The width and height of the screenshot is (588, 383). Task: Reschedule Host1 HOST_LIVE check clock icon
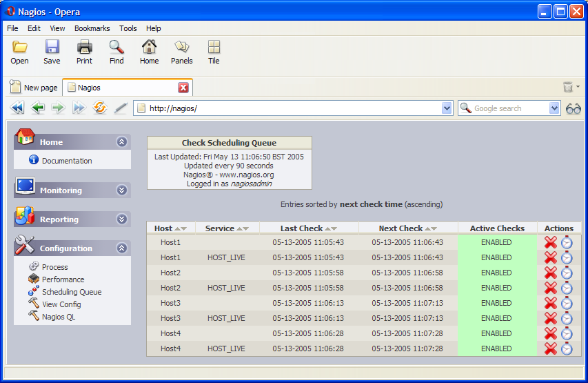click(567, 257)
